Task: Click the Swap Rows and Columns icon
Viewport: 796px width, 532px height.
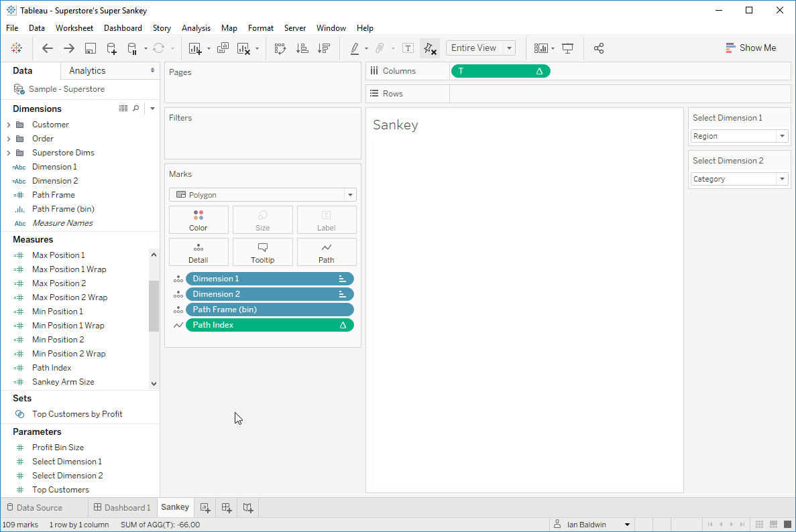Action: click(280, 48)
